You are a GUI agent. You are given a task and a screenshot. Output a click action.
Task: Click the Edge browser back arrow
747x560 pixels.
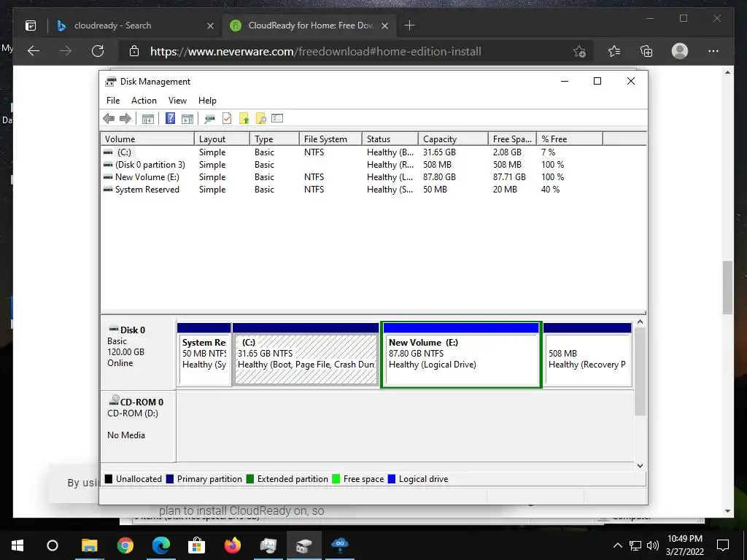pos(34,51)
